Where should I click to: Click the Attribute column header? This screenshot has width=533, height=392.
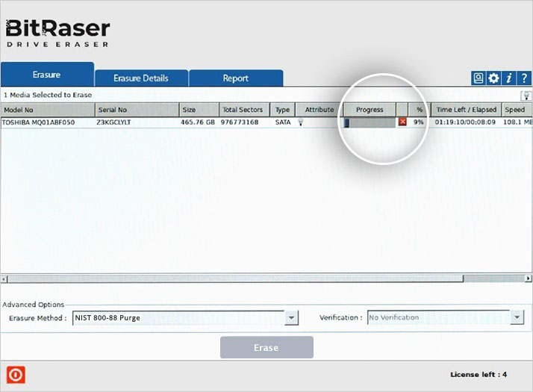320,110
